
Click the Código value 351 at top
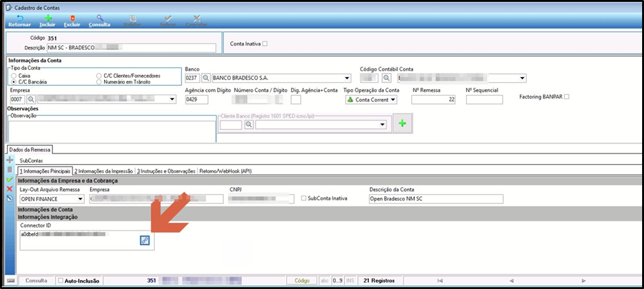tap(54, 38)
